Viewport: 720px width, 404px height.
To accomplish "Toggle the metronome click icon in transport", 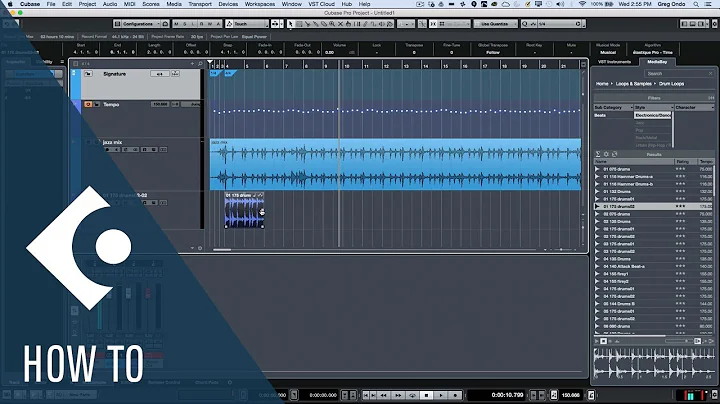I will coord(591,395).
